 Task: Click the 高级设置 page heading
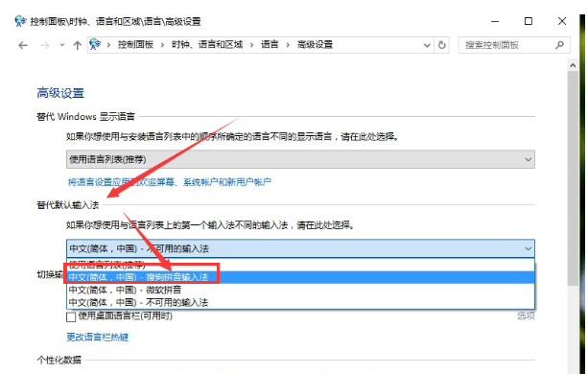(x=60, y=93)
